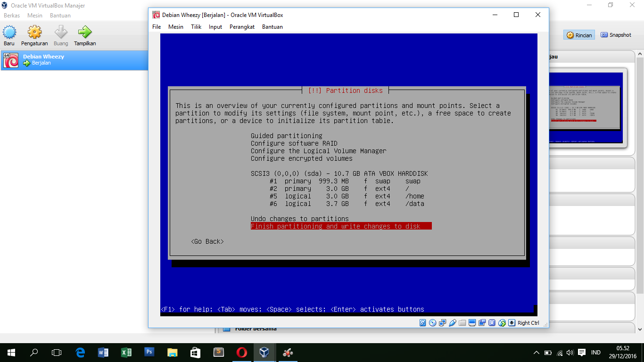The height and width of the screenshot is (362, 644).
Task: Open Task View on the taskbar
Action: [x=57, y=352]
